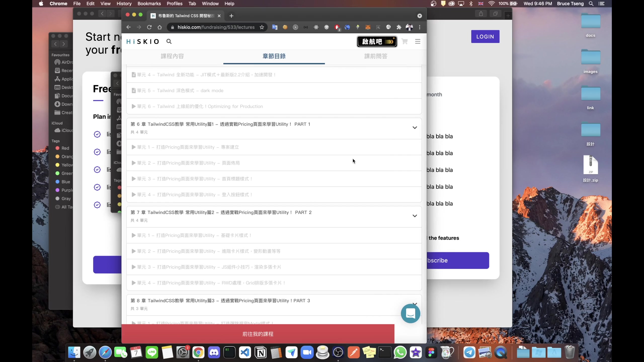The width and height of the screenshot is (644, 362).
Task: Open Visual Studio Code from dock
Action: pos(245,352)
